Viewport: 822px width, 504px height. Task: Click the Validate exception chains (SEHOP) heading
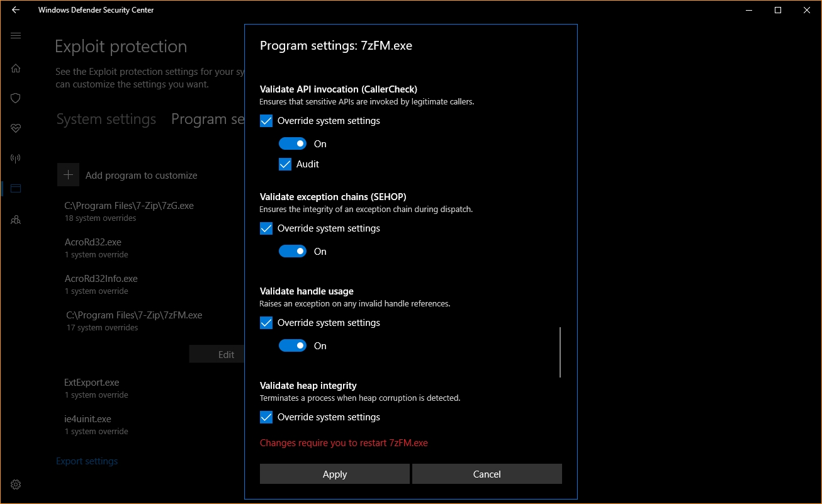tap(333, 197)
